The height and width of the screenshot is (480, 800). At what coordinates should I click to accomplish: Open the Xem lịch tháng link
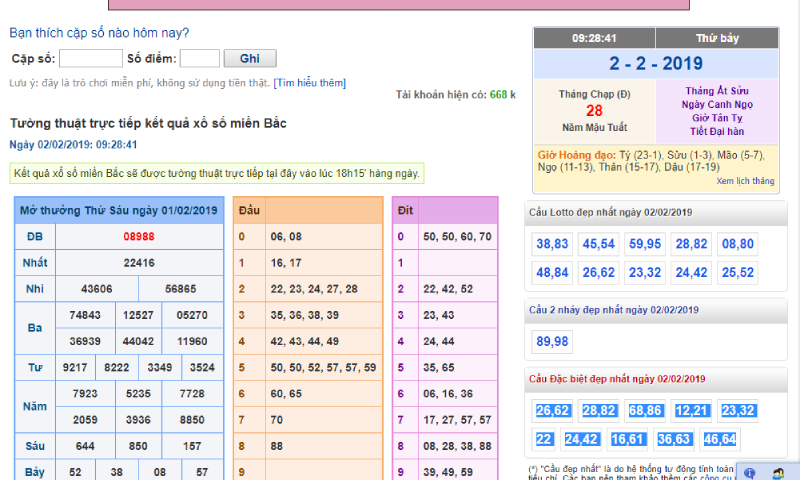coord(745,182)
